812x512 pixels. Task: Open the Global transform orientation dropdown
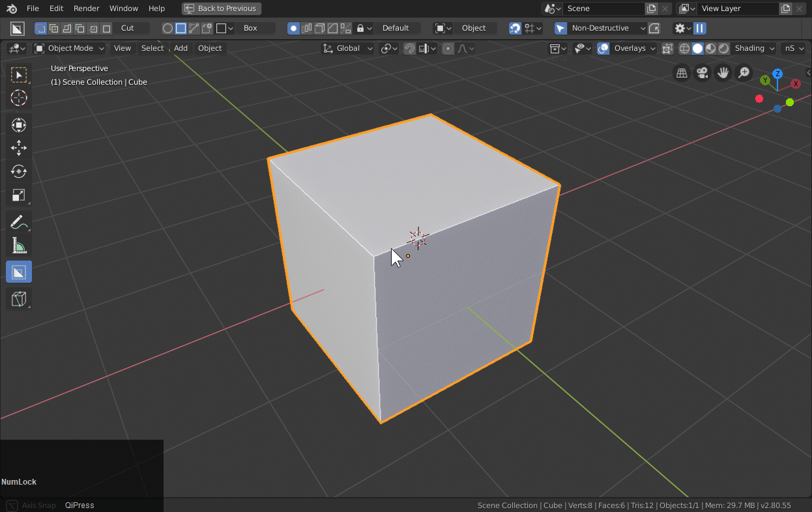coord(347,48)
